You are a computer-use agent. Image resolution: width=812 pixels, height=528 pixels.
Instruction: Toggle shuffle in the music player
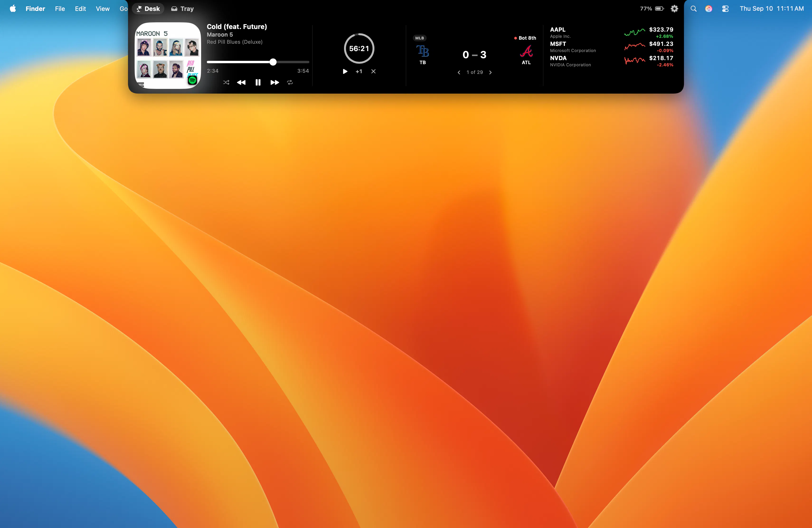tap(226, 82)
